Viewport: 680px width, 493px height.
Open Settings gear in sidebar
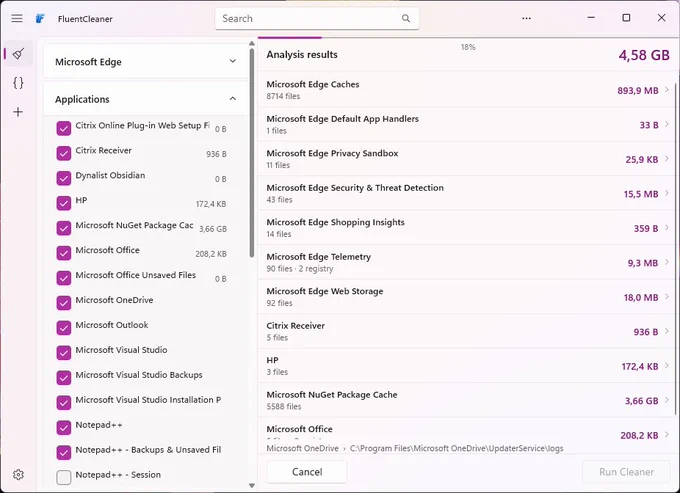(x=18, y=475)
